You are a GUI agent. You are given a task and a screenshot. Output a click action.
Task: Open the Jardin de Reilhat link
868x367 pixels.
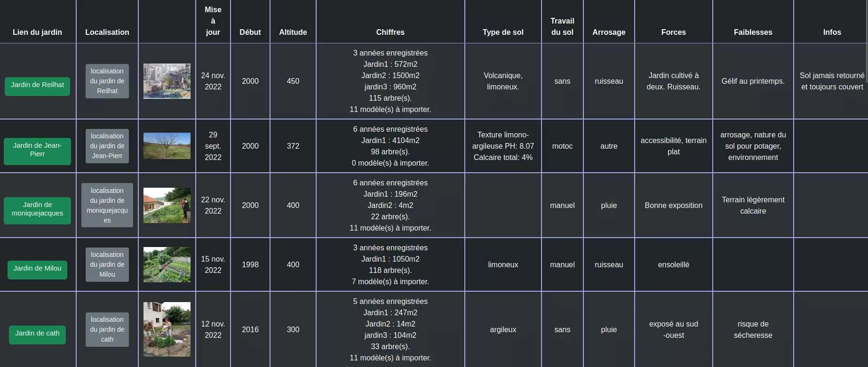[37, 86]
